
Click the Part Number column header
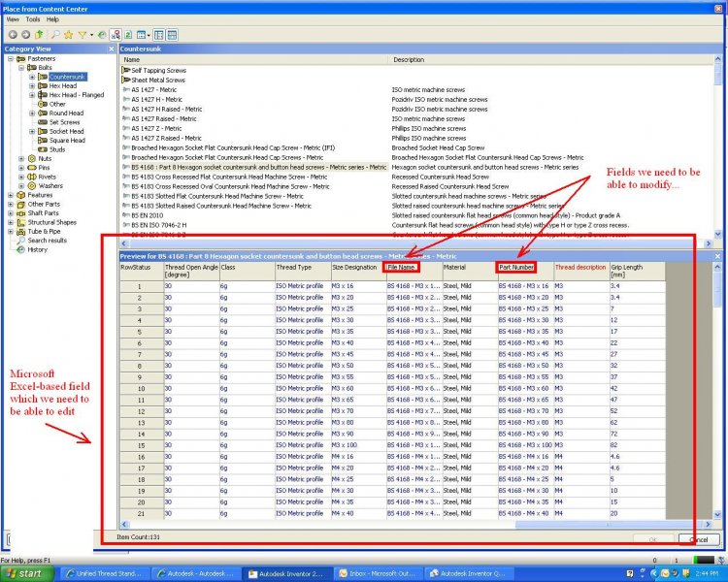515,267
